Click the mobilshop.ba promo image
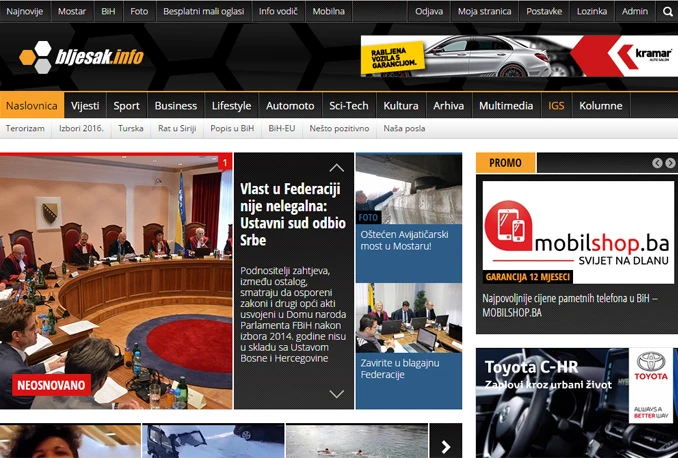The image size is (678, 458). coord(578,232)
